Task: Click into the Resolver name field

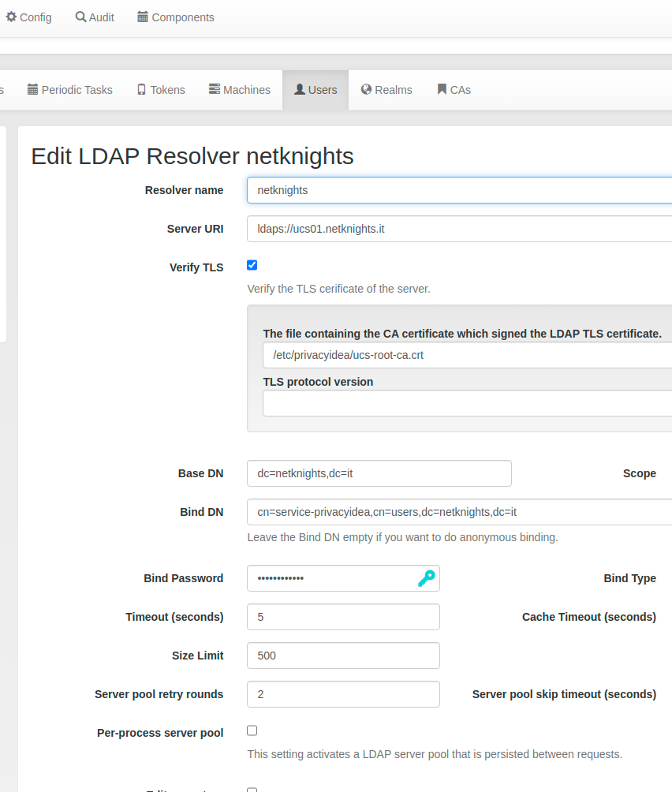Action: (457, 190)
